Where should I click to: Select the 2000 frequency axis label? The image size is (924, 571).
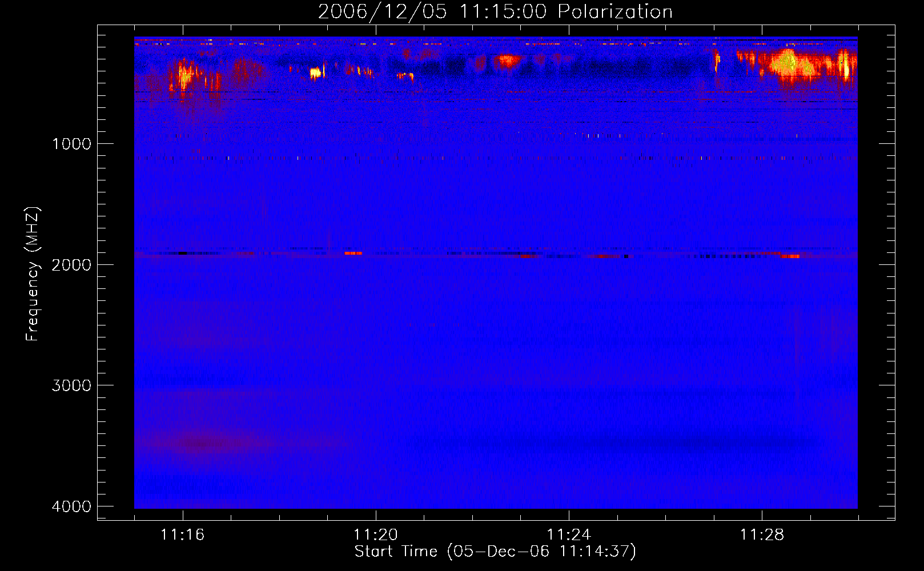(71, 265)
